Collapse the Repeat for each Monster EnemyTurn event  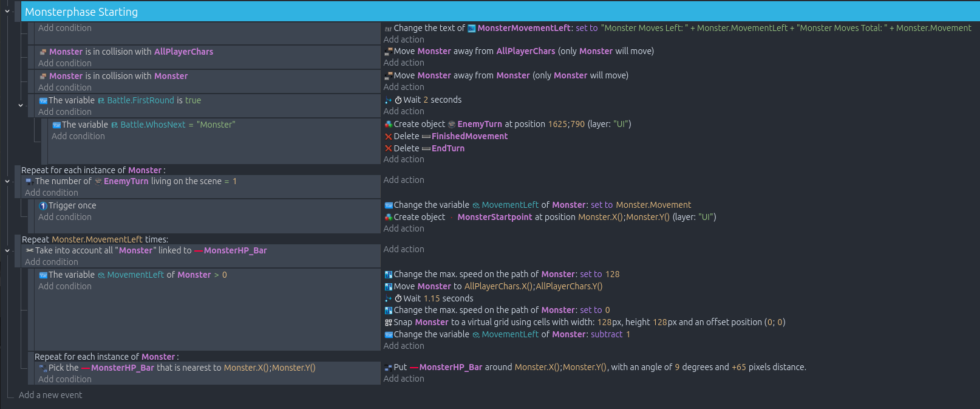point(7,181)
